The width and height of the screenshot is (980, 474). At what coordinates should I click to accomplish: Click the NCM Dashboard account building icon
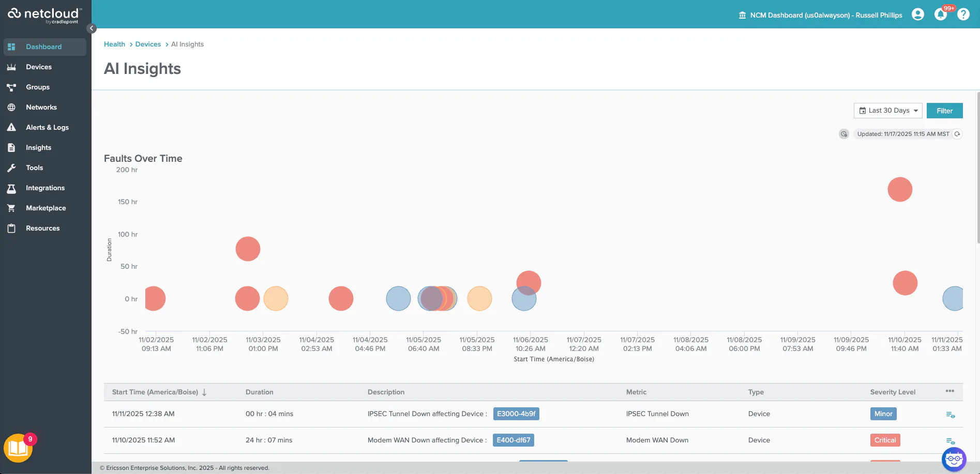click(x=742, y=15)
